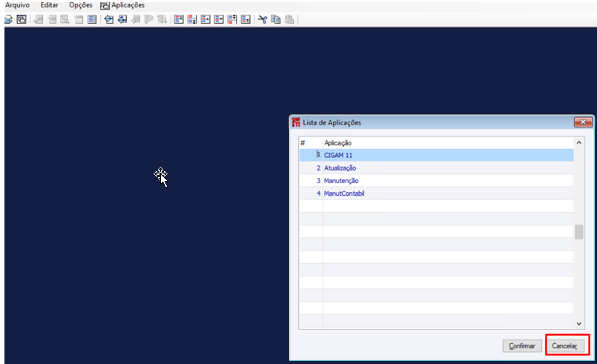This screenshot has height=364, width=597.
Task: Click row number 4 cell
Action: tap(311, 193)
